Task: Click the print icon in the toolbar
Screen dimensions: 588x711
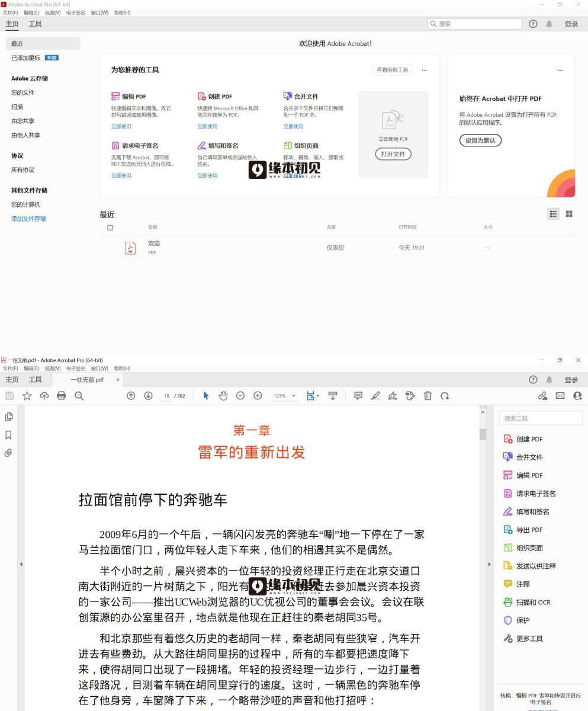Action: [x=61, y=396]
